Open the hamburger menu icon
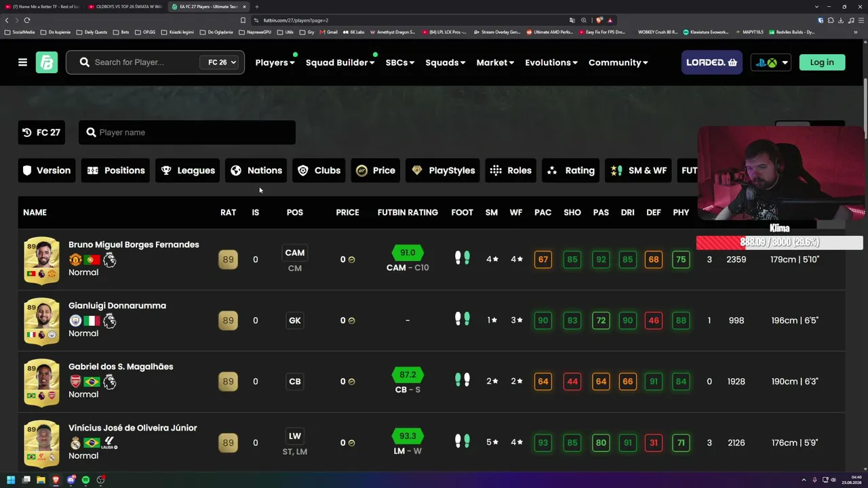The width and height of the screenshot is (868, 488). (22, 62)
